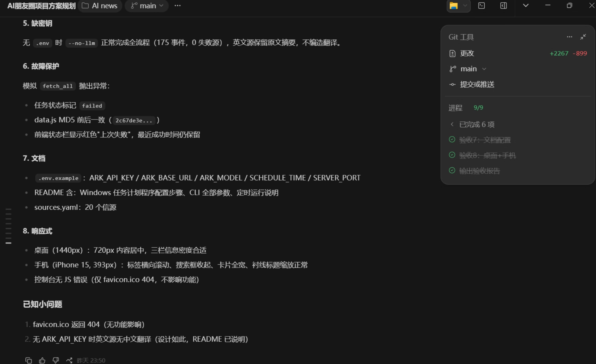Screen dimensions: 596x364
Task: Click the heading 8. 响应式
Action: 38,231
